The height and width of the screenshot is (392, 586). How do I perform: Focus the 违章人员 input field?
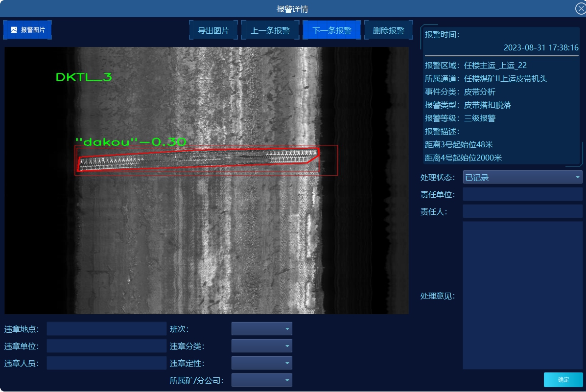tap(107, 363)
